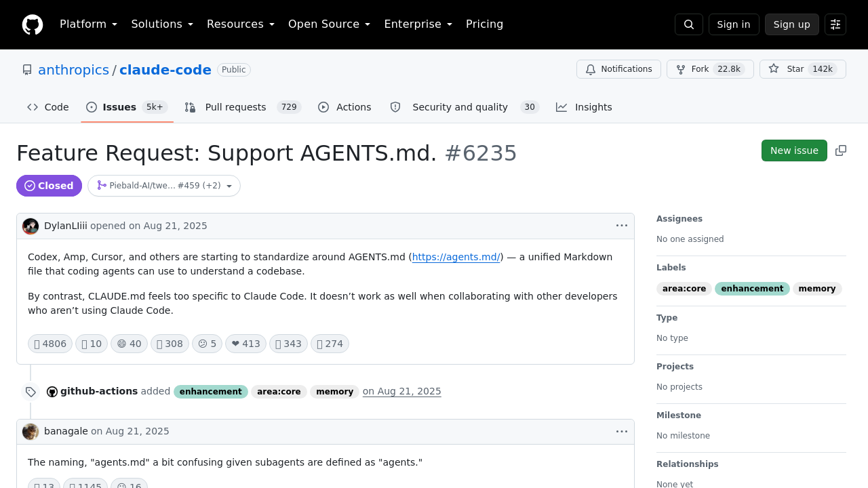Click the 'Milestone' sidebar heading
This screenshot has width=868, height=488.
[679, 415]
